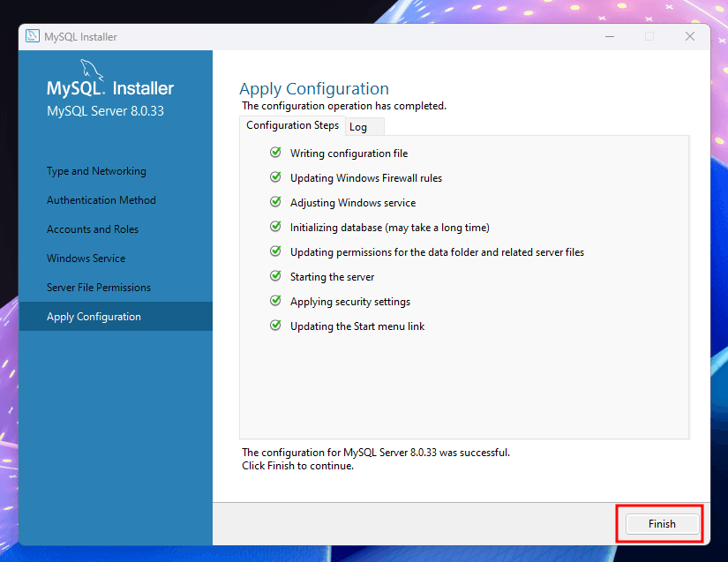This screenshot has width=728, height=562.
Task: Click green checkmark beside Adjusting Windows service
Action: tap(275, 201)
